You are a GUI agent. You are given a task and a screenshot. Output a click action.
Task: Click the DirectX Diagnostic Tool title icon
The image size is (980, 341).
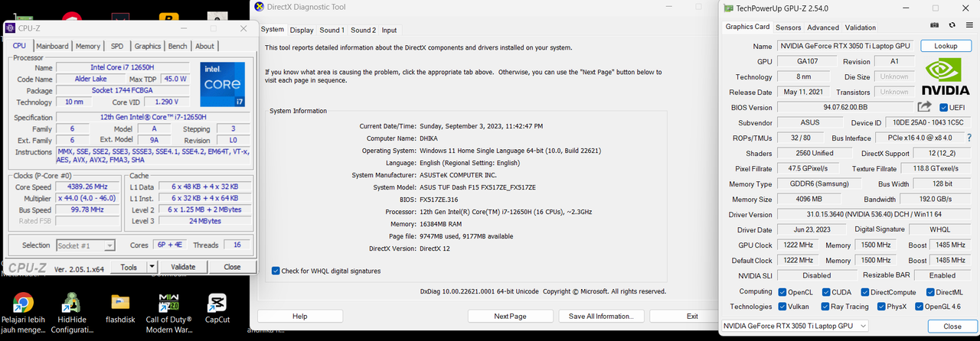click(x=258, y=7)
